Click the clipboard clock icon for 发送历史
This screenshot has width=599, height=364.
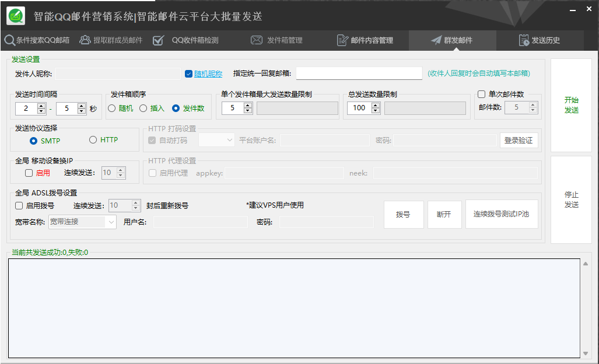click(524, 40)
